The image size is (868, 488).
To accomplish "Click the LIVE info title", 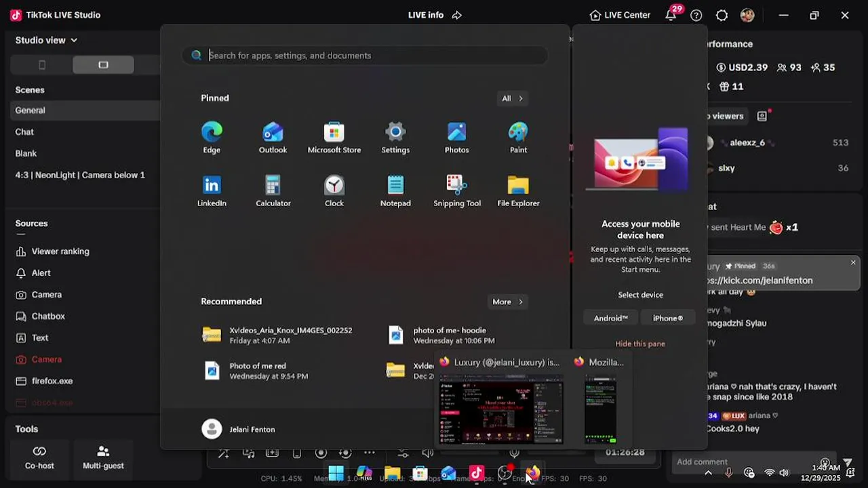I will pyautogui.click(x=426, y=15).
